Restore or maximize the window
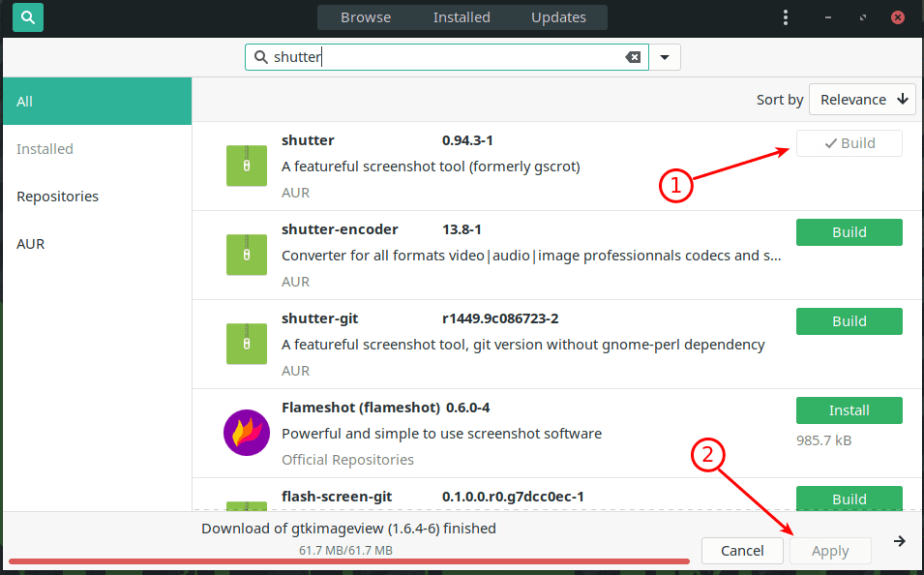The image size is (924, 575). point(863,17)
